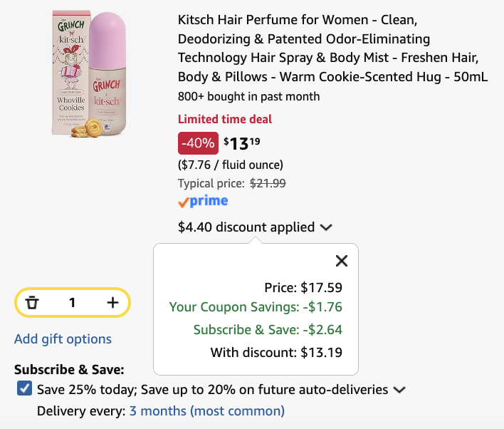
Task: Expand the Save 25% today details chevron
Action: click(x=399, y=390)
